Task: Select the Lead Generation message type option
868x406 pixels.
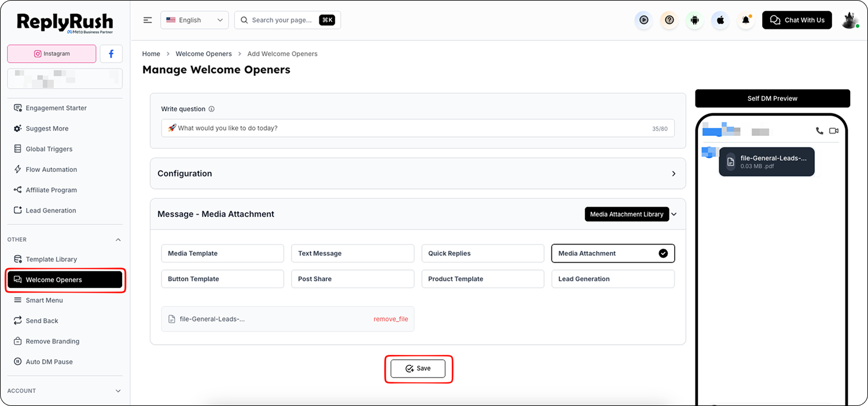Action: point(613,279)
